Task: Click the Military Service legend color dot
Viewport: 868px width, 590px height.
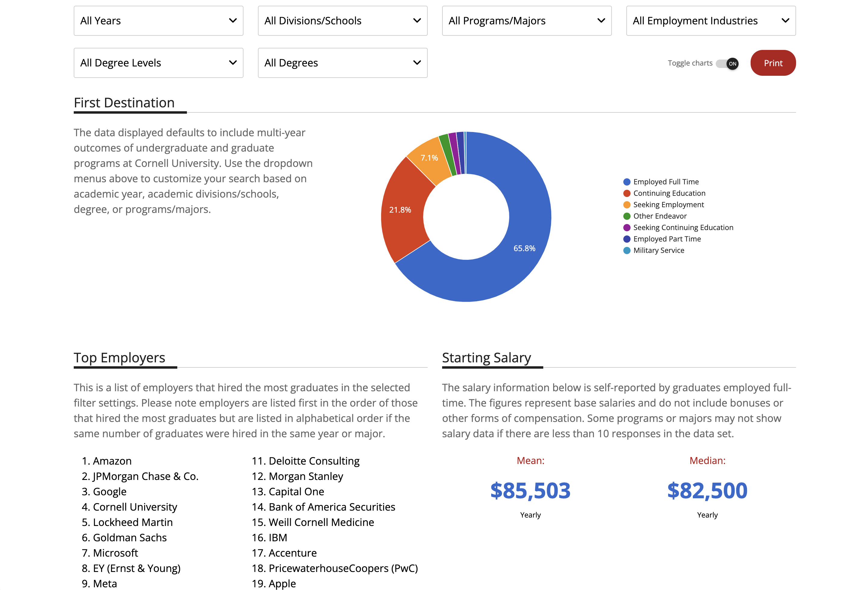Action: (x=627, y=250)
